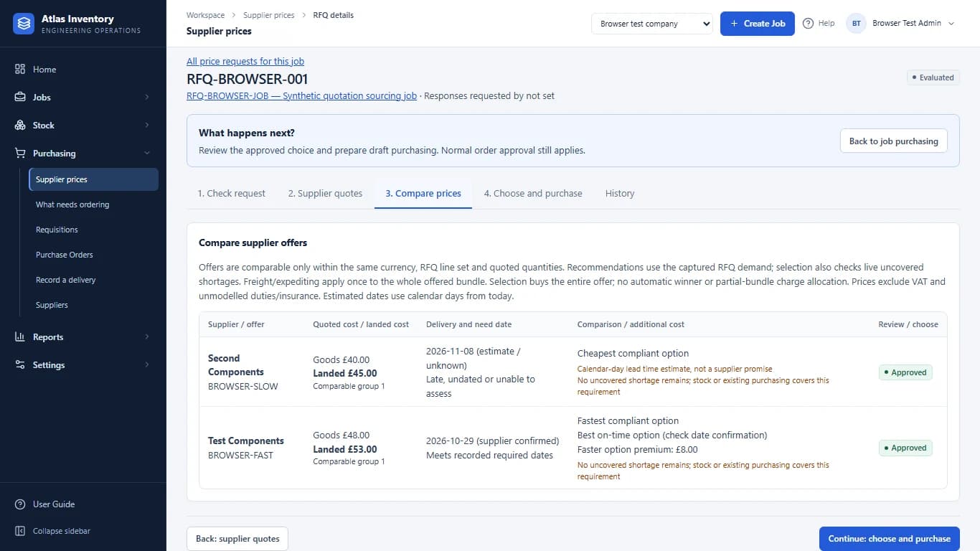The image size is (980, 551).
Task: Go to Purchase Orders in sidebar
Action: click(93, 255)
